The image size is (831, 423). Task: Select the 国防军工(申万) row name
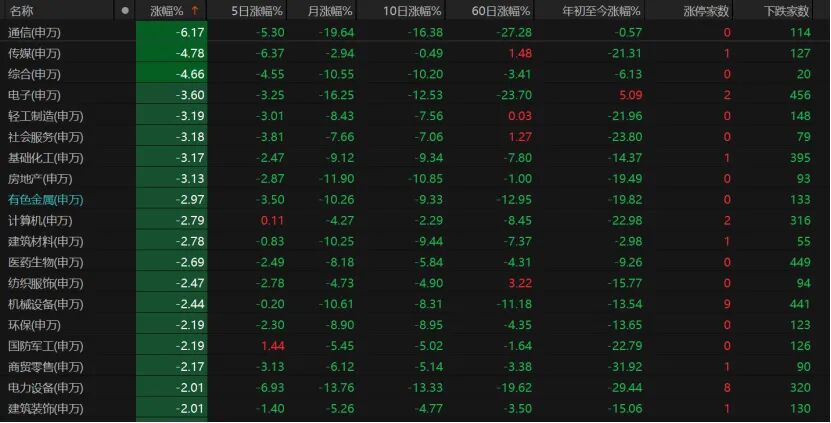pyautogui.click(x=46, y=346)
